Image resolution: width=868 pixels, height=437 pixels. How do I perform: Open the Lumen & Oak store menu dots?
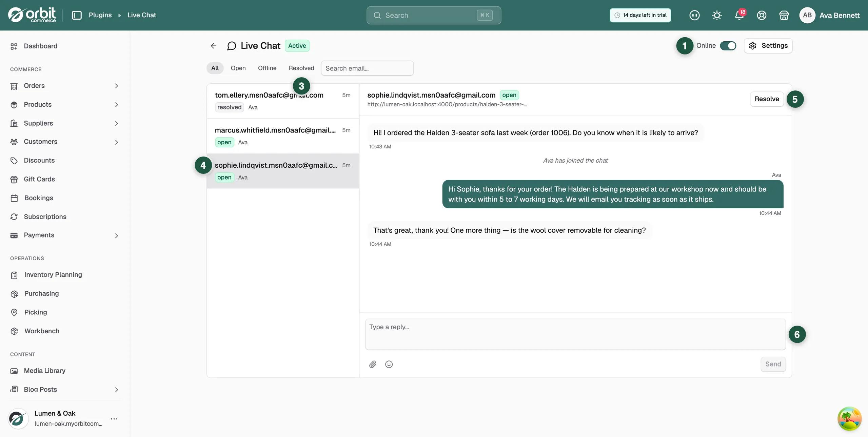click(x=114, y=419)
